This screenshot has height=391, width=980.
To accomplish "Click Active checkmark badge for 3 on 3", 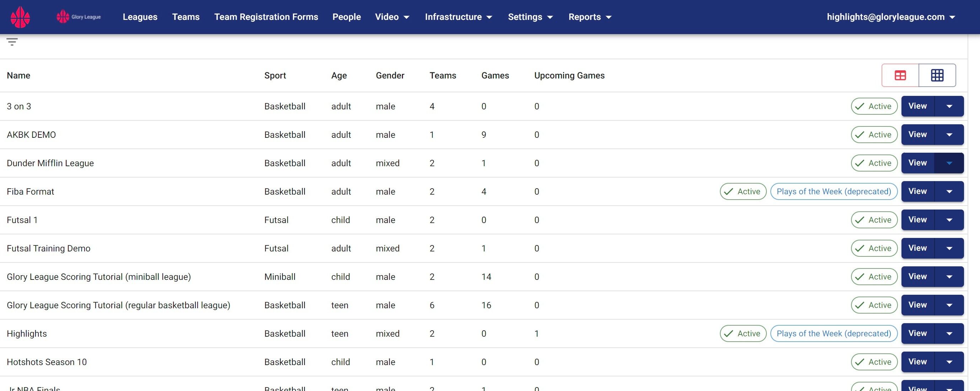I will [874, 106].
